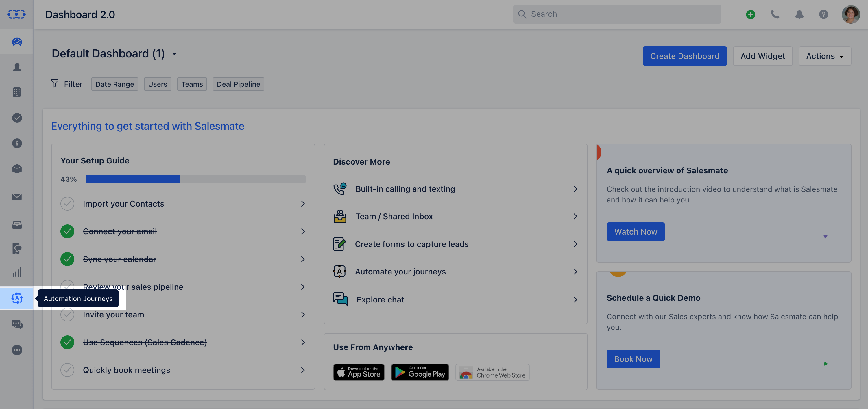
Task: Expand Explore chat chevron
Action: (x=575, y=300)
